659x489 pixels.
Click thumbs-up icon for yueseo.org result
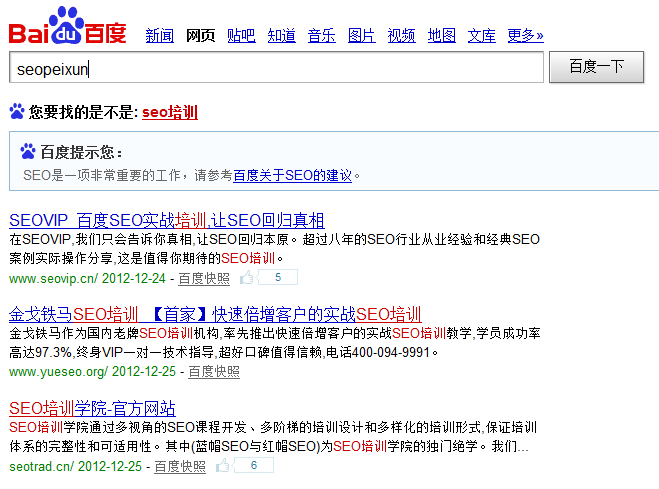248,371
